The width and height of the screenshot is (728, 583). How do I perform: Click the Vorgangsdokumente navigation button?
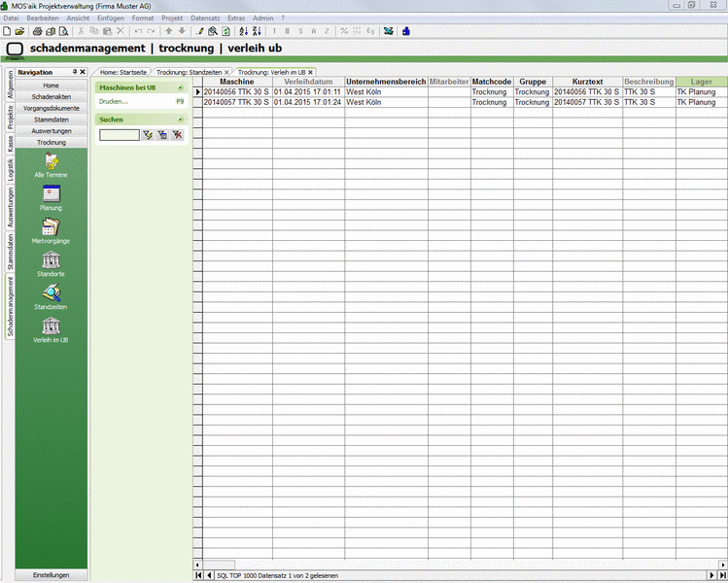pos(52,108)
